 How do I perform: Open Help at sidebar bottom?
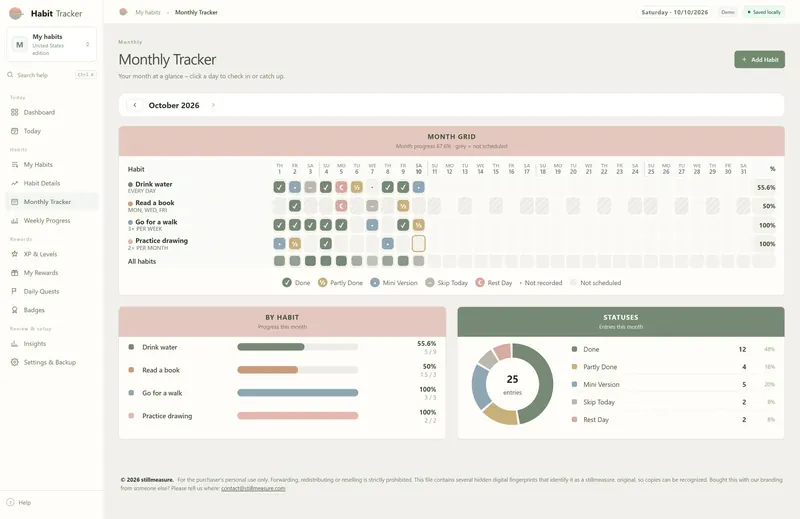click(x=19, y=503)
